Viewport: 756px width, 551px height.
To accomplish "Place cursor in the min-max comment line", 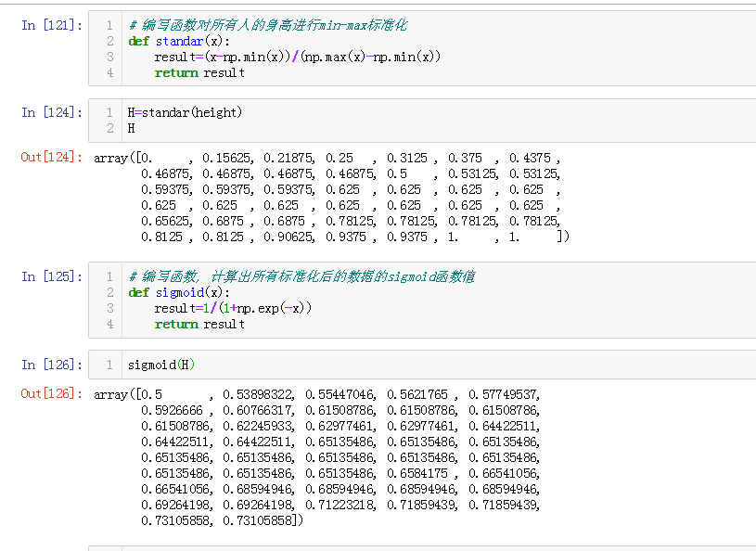I will (267, 25).
